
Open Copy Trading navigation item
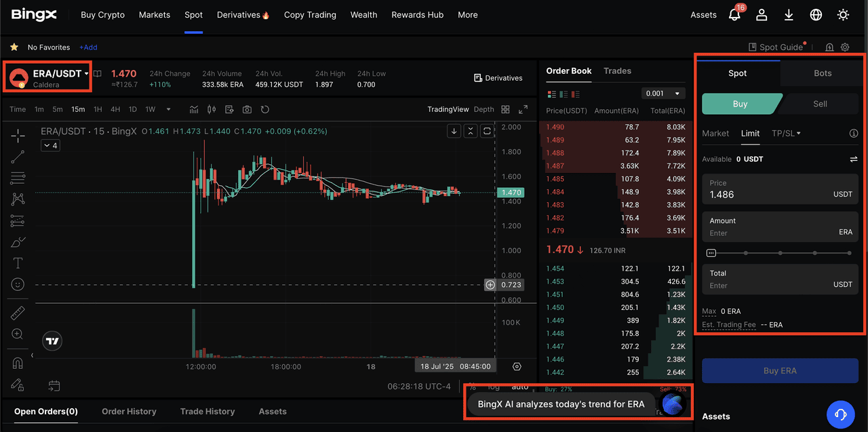[310, 15]
